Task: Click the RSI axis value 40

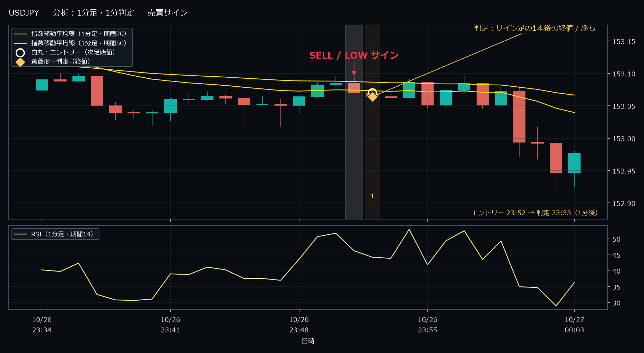Action: [616, 271]
